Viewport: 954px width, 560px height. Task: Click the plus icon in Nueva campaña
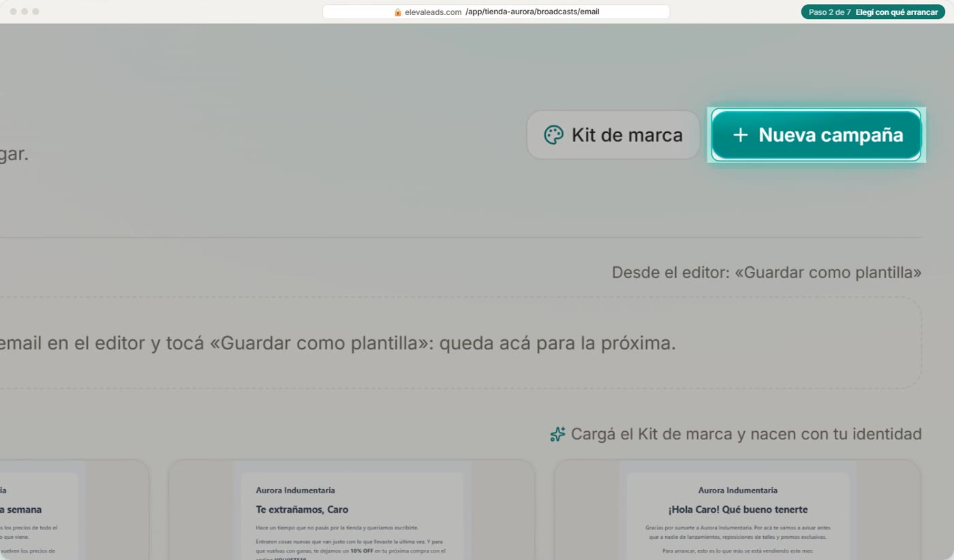point(740,135)
